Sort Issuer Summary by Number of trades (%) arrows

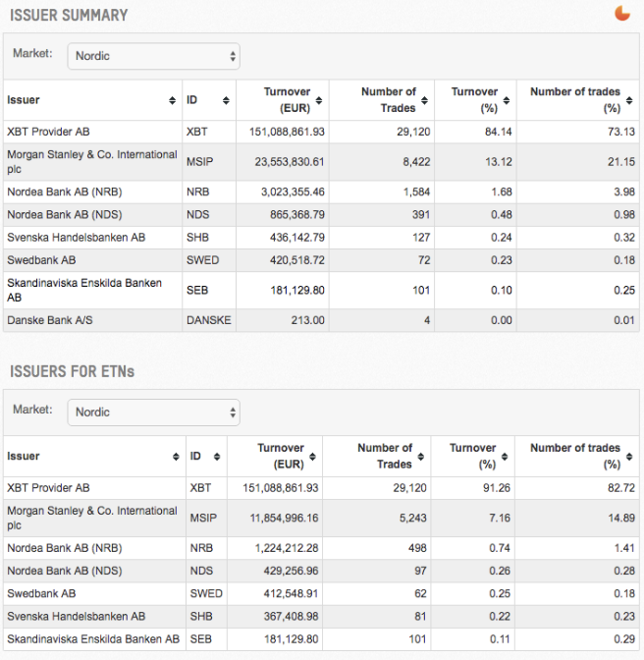pyautogui.click(x=629, y=100)
